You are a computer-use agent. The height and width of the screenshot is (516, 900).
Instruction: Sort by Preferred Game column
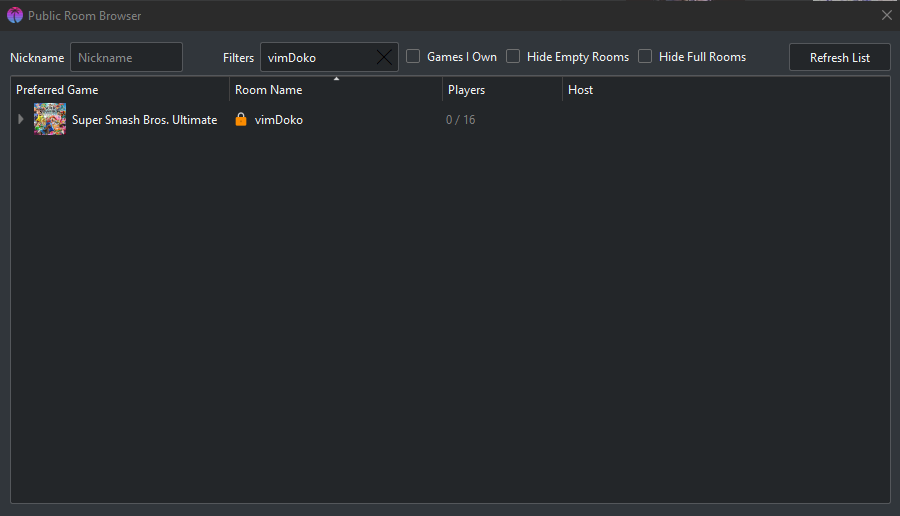tap(120, 90)
